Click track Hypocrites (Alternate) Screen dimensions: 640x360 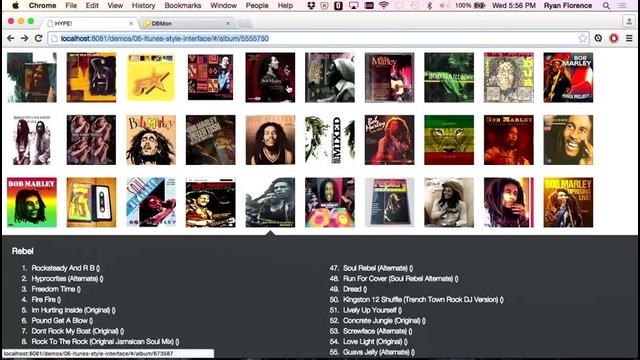tap(67, 279)
